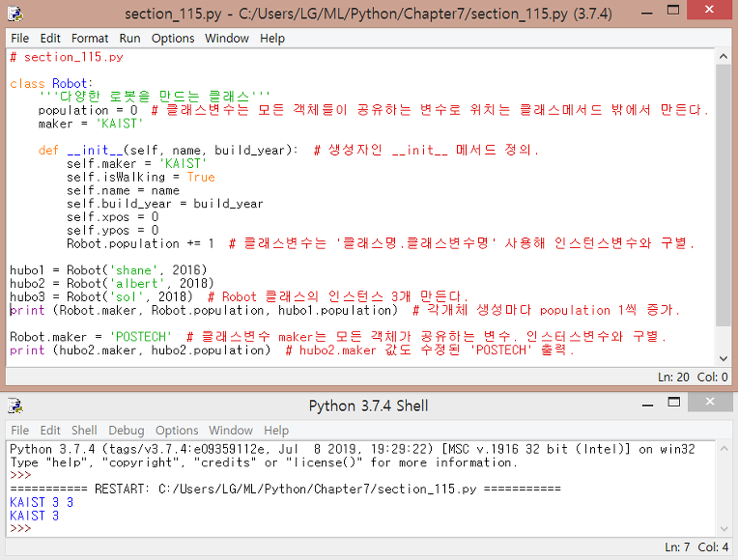
Task: Minimize the section_115.py editor window
Action: coord(647,13)
